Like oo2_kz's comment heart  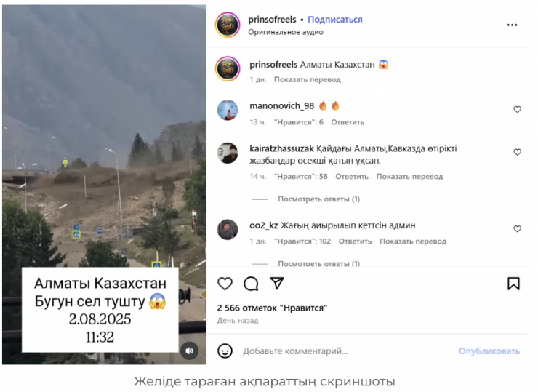(x=517, y=229)
